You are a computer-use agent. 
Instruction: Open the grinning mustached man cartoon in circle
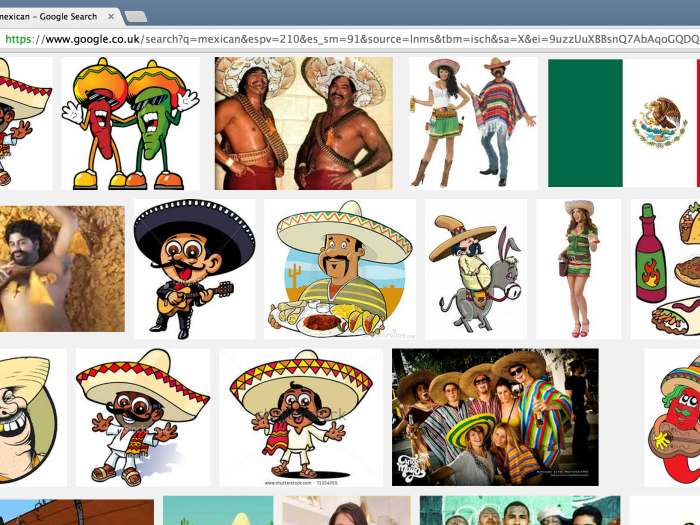pos(30,417)
